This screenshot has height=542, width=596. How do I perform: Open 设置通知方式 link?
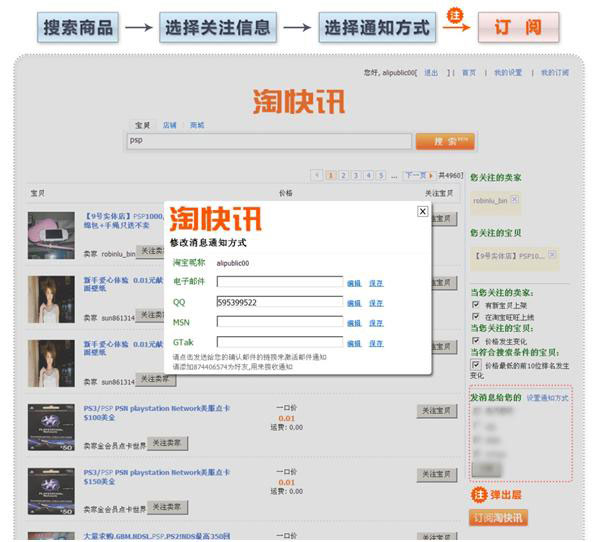pyautogui.click(x=547, y=398)
